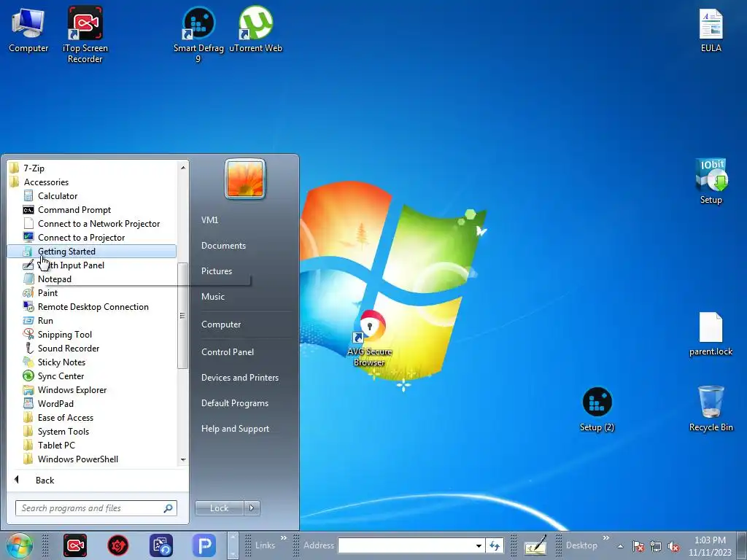Open Documents from Start menu
The width and height of the screenshot is (747, 560).
point(223,246)
